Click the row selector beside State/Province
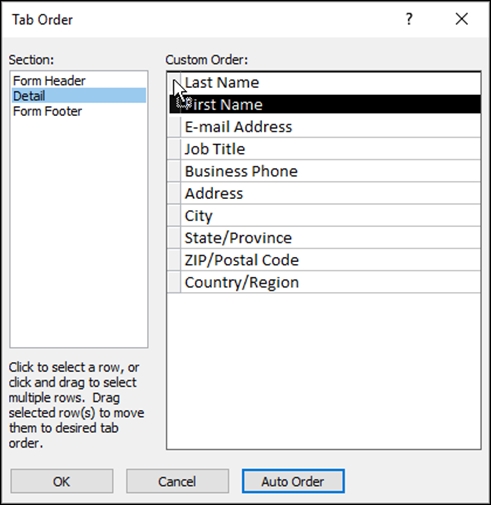This screenshot has height=505, width=491. click(x=174, y=238)
